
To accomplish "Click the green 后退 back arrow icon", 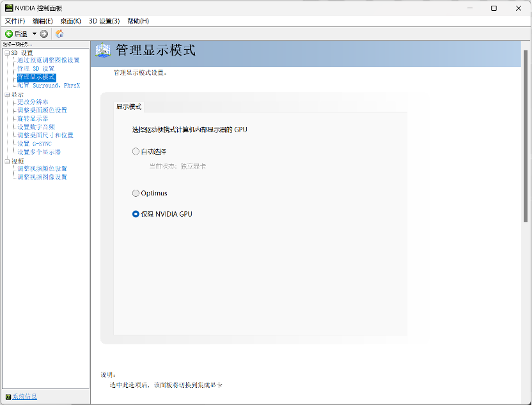I will coord(9,34).
